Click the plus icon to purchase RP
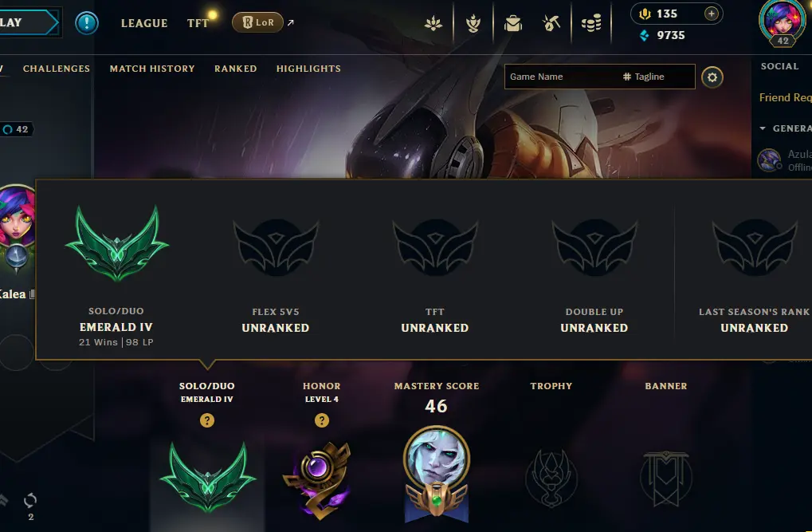The width and height of the screenshot is (812, 532). [x=712, y=14]
